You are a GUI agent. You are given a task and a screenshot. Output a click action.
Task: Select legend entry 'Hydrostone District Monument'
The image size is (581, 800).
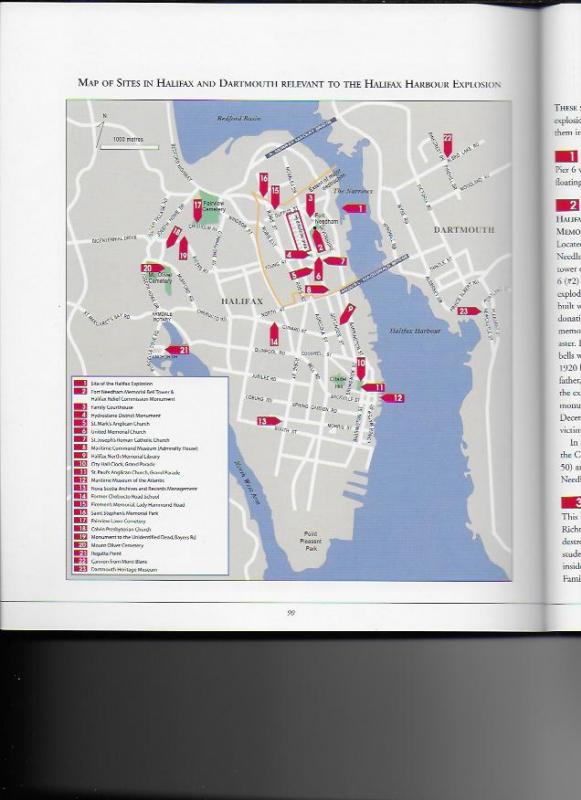tap(117, 415)
